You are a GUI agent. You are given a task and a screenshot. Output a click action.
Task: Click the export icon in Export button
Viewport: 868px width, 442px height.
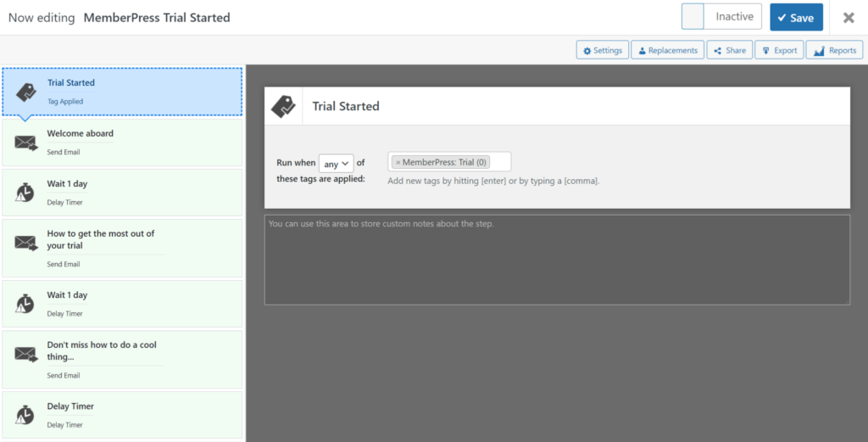pyautogui.click(x=766, y=50)
